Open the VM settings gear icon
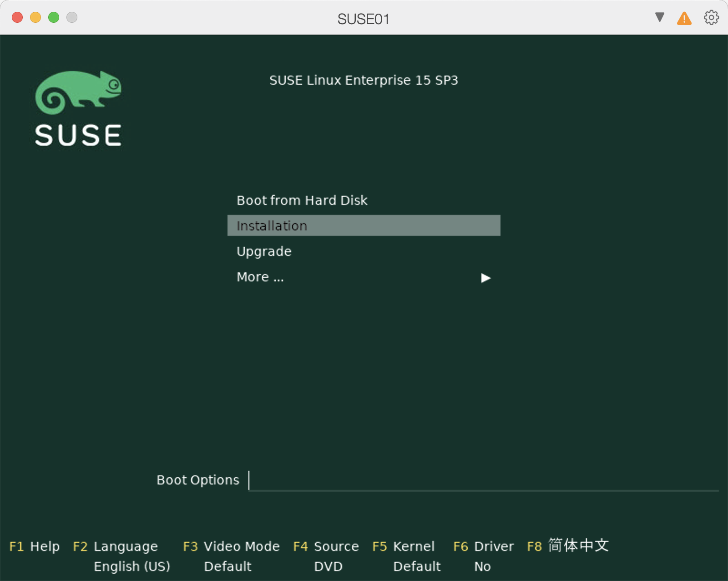The width and height of the screenshot is (728, 581). (711, 18)
